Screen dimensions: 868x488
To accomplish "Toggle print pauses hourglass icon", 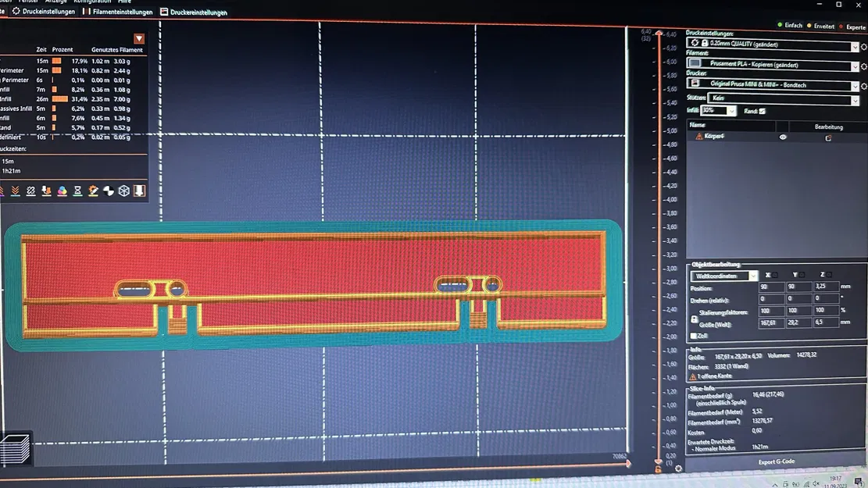I will [77, 191].
